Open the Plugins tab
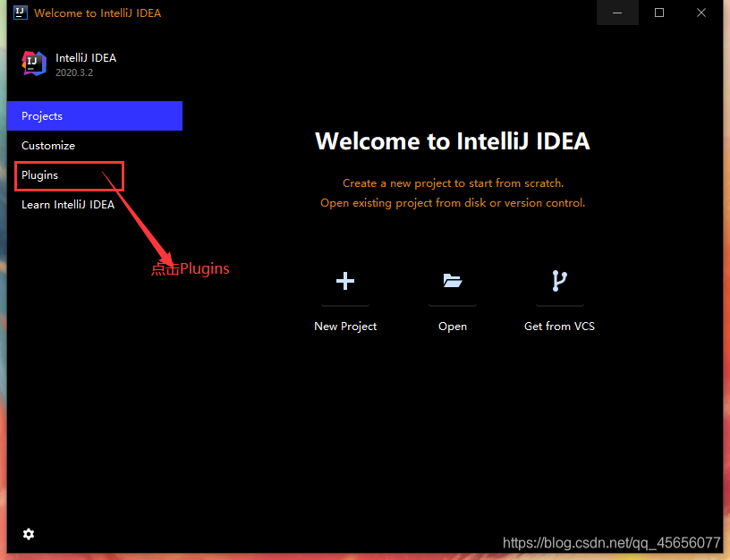 pos(95,175)
